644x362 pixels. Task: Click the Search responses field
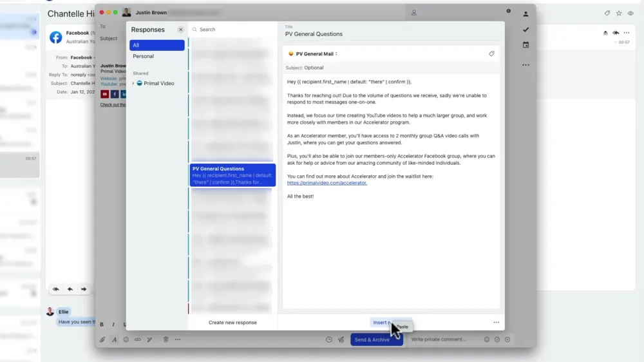tap(232, 30)
